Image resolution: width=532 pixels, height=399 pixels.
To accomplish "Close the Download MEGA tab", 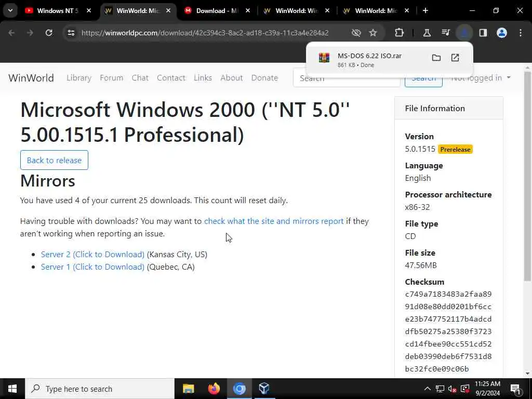I will pos(248,10).
